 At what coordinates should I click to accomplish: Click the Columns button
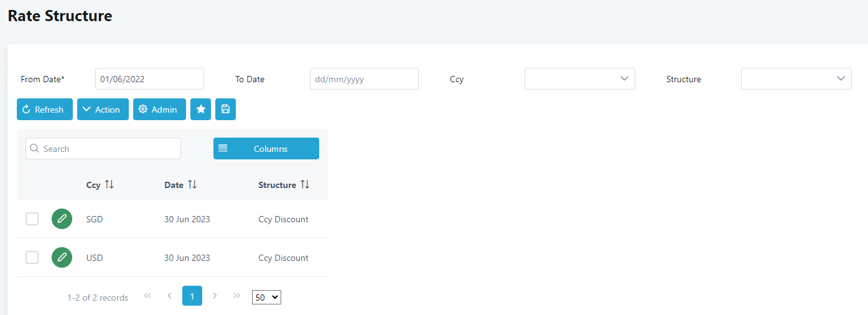pos(266,149)
